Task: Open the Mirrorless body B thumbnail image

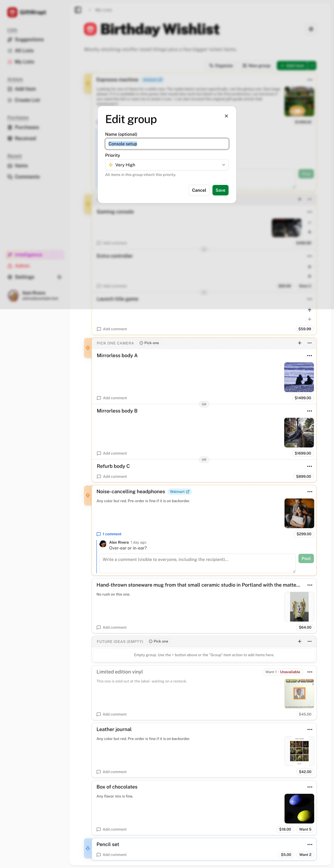Action: 299,432
